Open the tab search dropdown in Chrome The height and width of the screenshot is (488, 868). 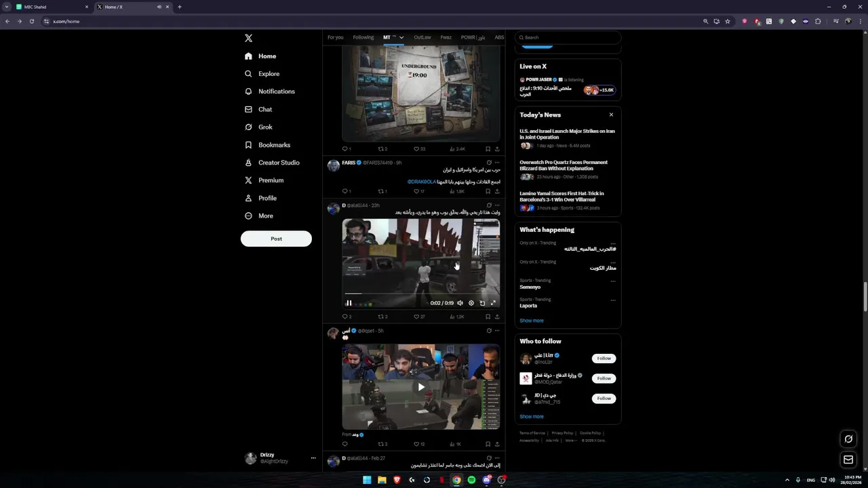pos(7,7)
